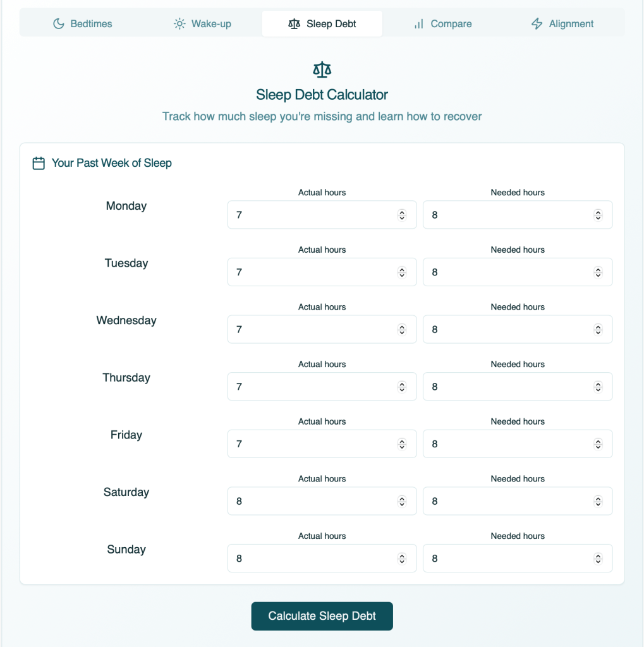
Task: Click Monday's Actual hours stepper arrows
Action: click(402, 215)
